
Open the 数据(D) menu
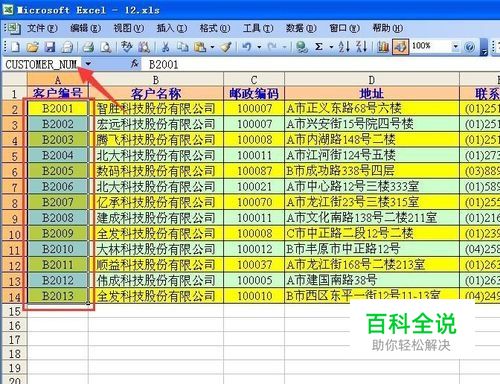pyautogui.click(x=301, y=28)
